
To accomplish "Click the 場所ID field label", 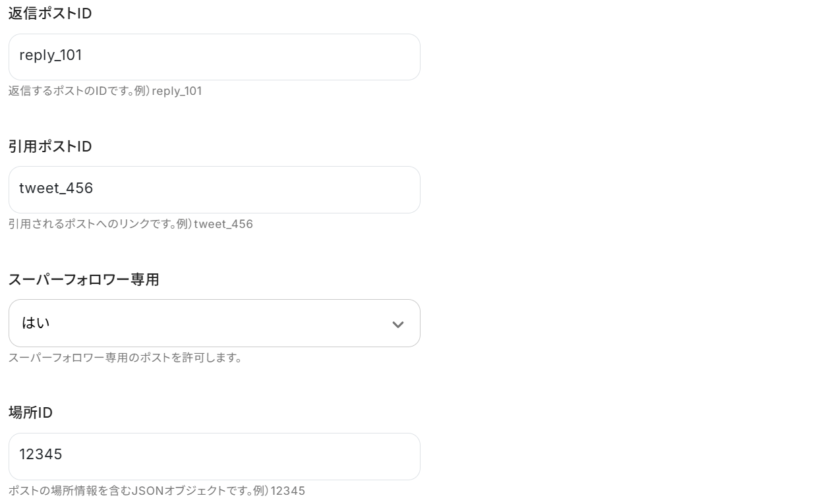I will tap(30, 412).
